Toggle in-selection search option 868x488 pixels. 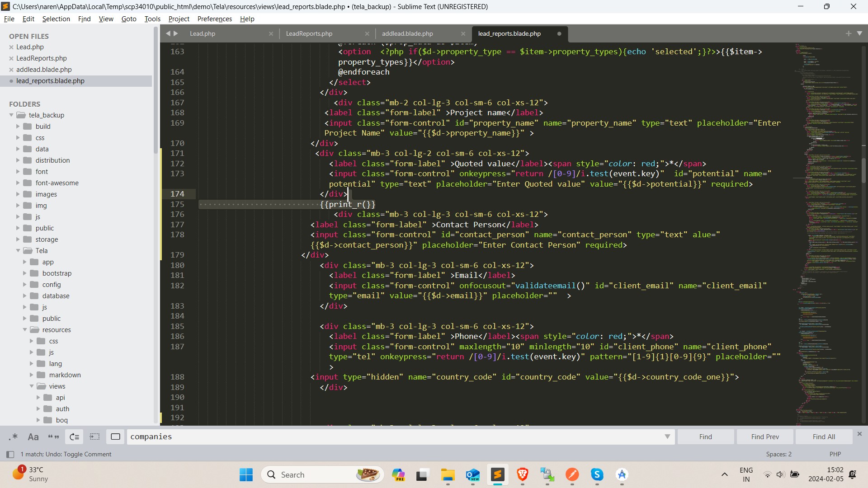click(x=94, y=436)
